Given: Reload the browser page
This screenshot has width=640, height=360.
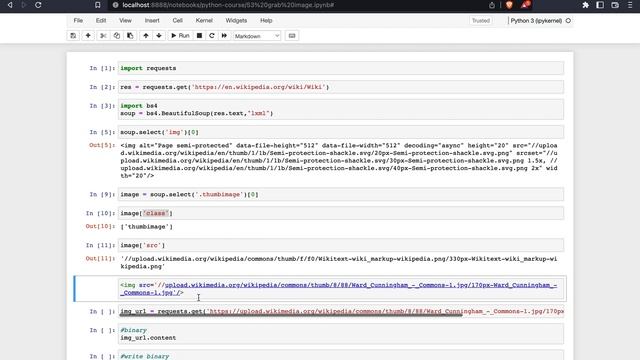Looking at the screenshot, I should tap(38, 5).
